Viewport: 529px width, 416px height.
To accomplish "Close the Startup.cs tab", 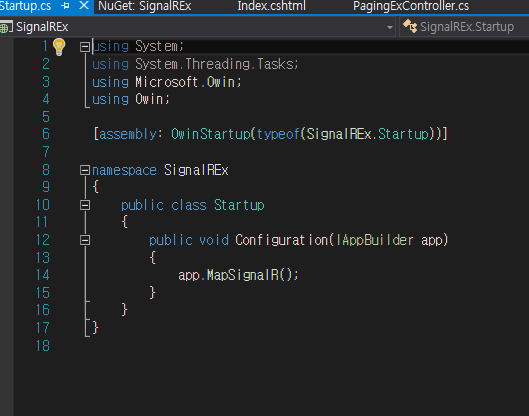I will point(84,5).
